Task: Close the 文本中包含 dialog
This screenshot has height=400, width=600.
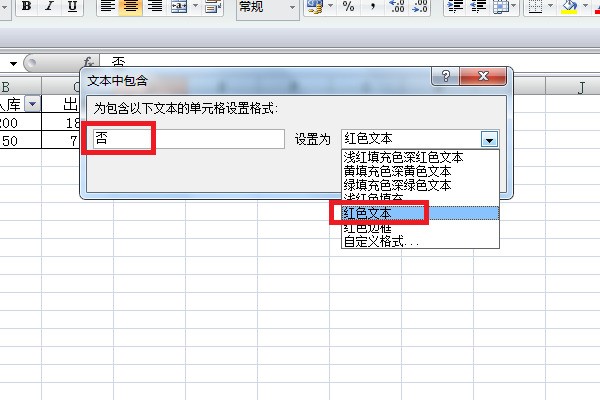Action: [x=483, y=76]
